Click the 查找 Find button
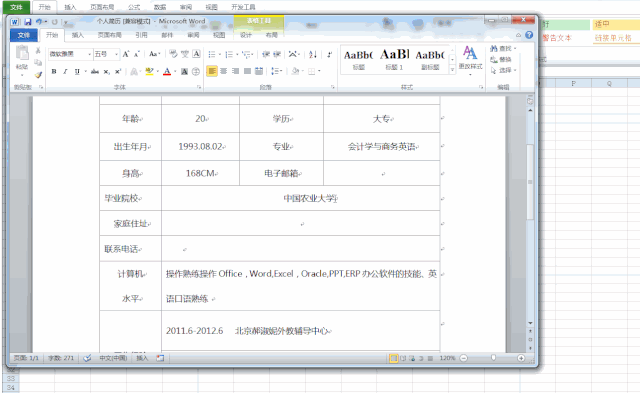640x393 pixels. pos(503,49)
